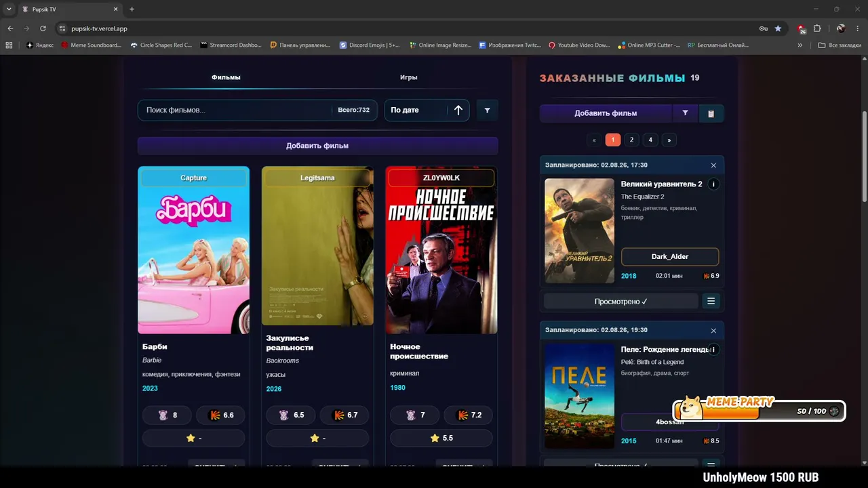Image resolution: width=868 pixels, height=488 pixels.
Task: Click the wide Добавить фильм button above movie cards
Action: point(317,146)
